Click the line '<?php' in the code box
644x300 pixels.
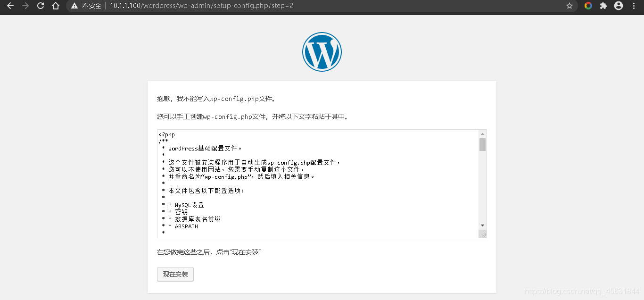pos(167,134)
